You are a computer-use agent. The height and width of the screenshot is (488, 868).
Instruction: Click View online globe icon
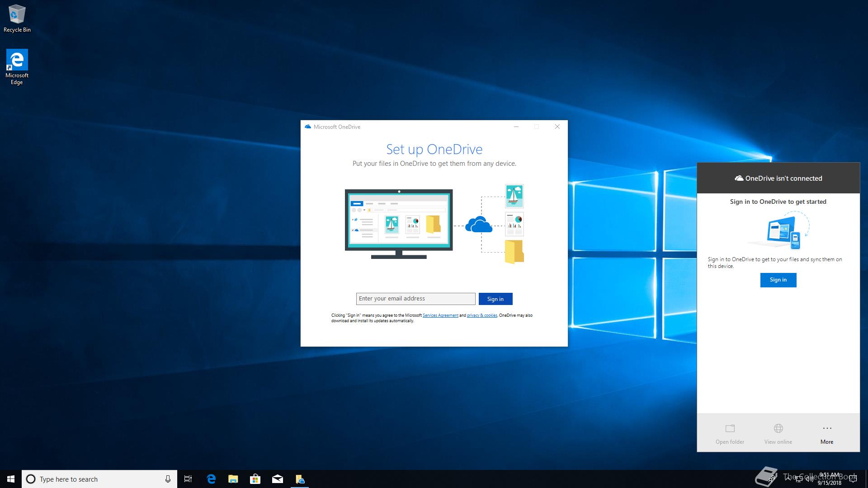[x=778, y=428]
